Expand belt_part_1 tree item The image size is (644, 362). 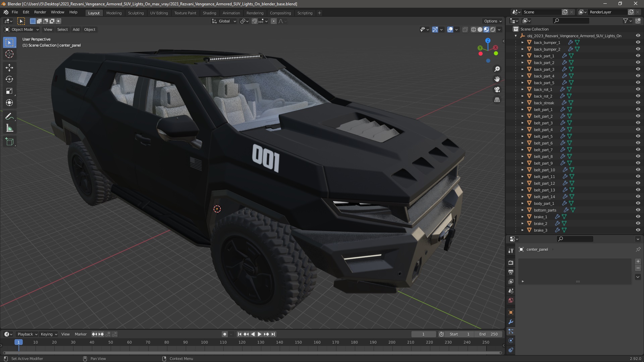click(x=522, y=109)
